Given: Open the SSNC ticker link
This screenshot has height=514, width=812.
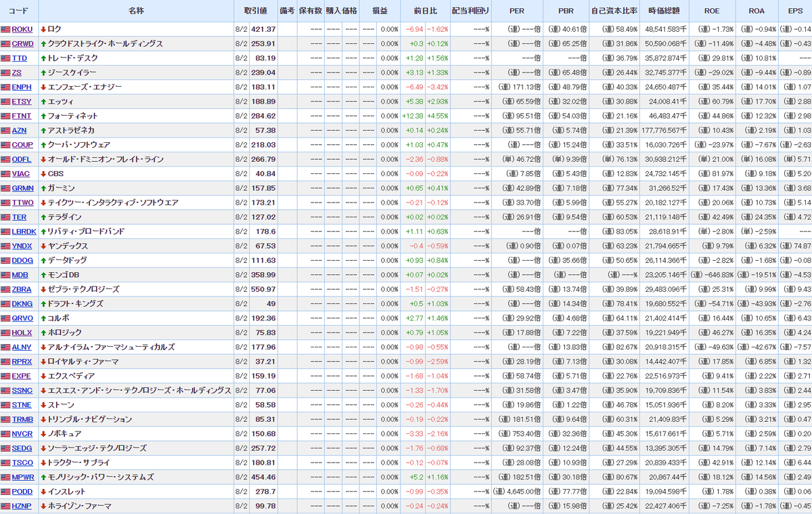Looking at the screenshot, I should 22,391.
